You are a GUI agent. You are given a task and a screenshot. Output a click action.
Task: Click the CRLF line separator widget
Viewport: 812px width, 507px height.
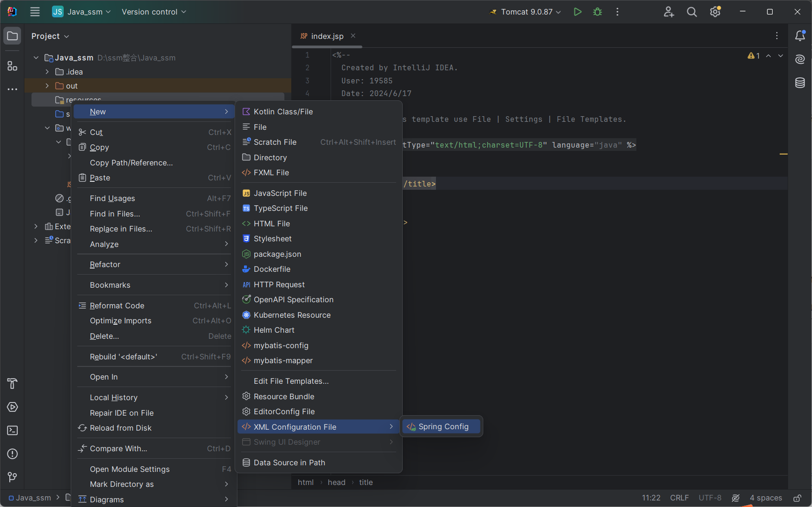[x=679, y=498]
